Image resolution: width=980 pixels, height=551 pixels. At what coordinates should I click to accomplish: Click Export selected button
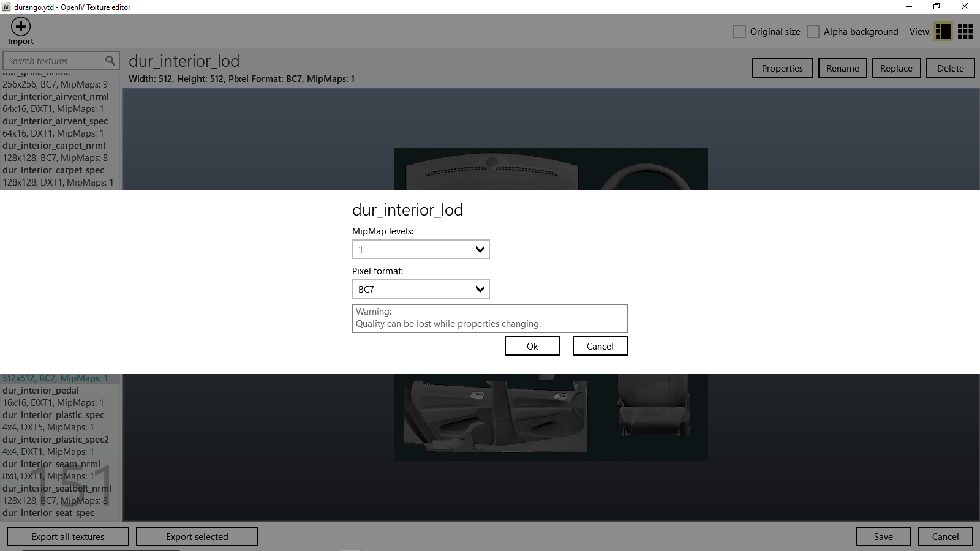[197, 536]
